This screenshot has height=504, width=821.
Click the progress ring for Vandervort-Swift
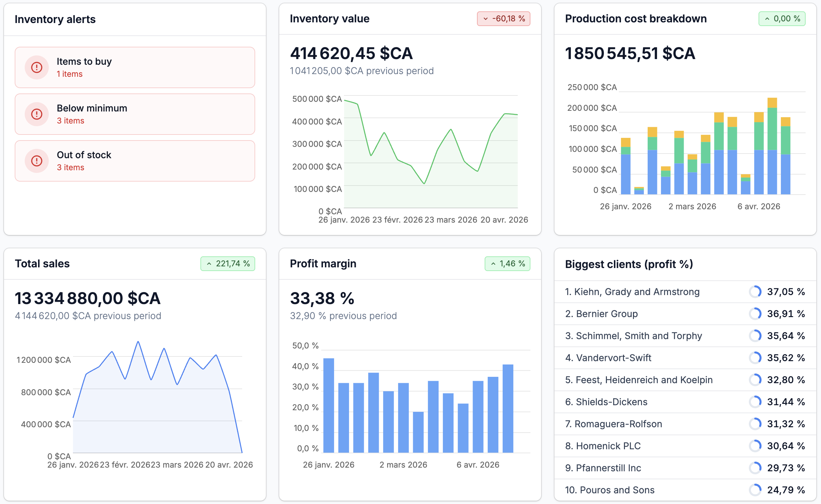755,358
